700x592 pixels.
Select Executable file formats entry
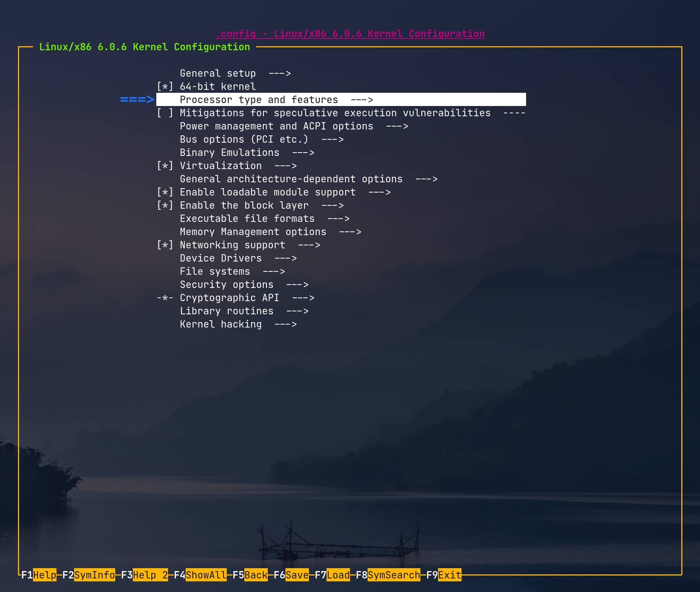pyautogui.click(x=265, y=219)
